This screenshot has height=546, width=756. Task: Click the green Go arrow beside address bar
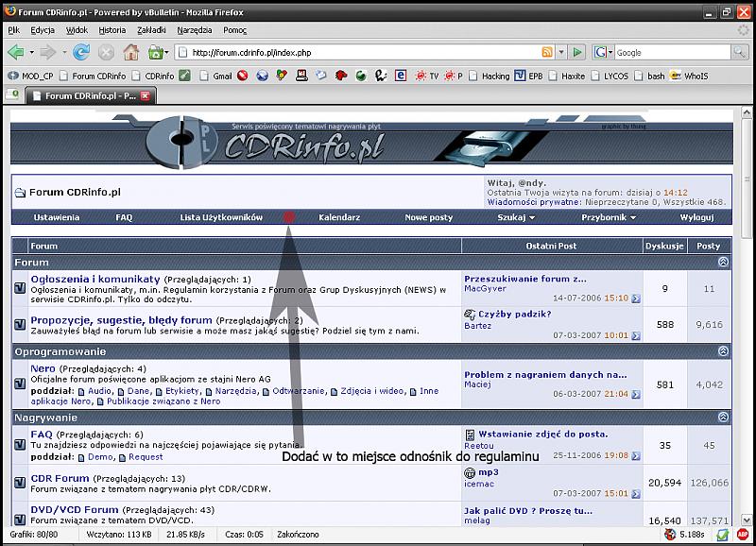[577, 52]
